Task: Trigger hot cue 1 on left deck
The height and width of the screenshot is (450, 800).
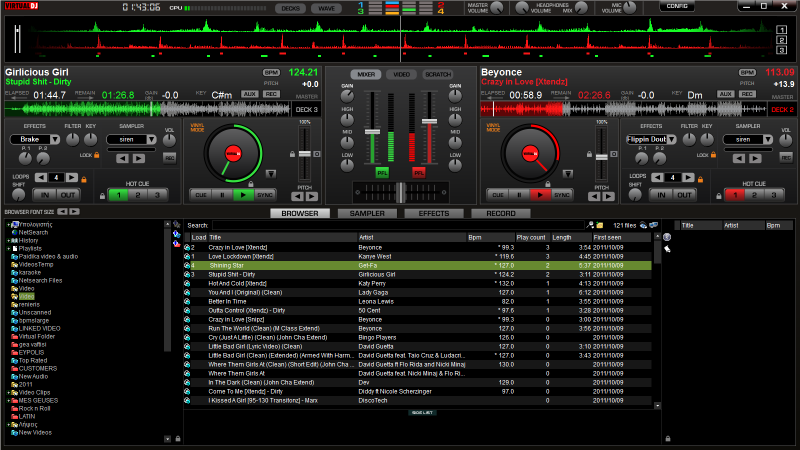Action: click(x=118, y=195)
